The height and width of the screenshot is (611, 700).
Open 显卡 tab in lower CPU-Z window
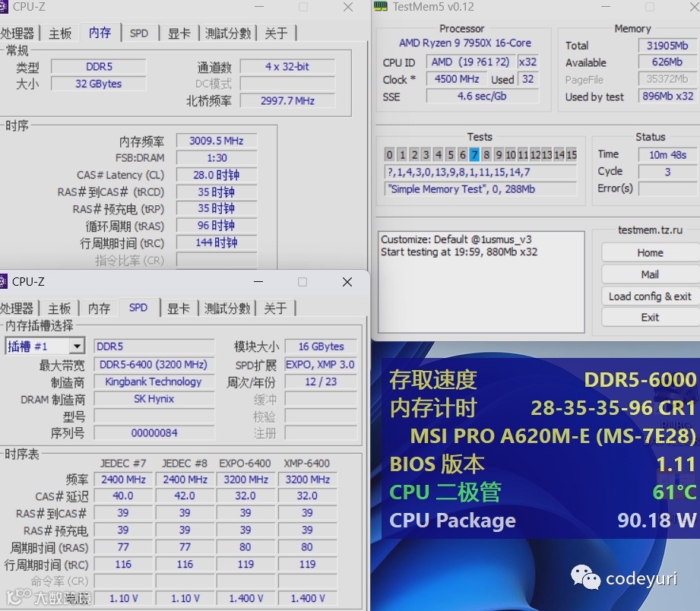pyautogui.click(x=178, y=308)
